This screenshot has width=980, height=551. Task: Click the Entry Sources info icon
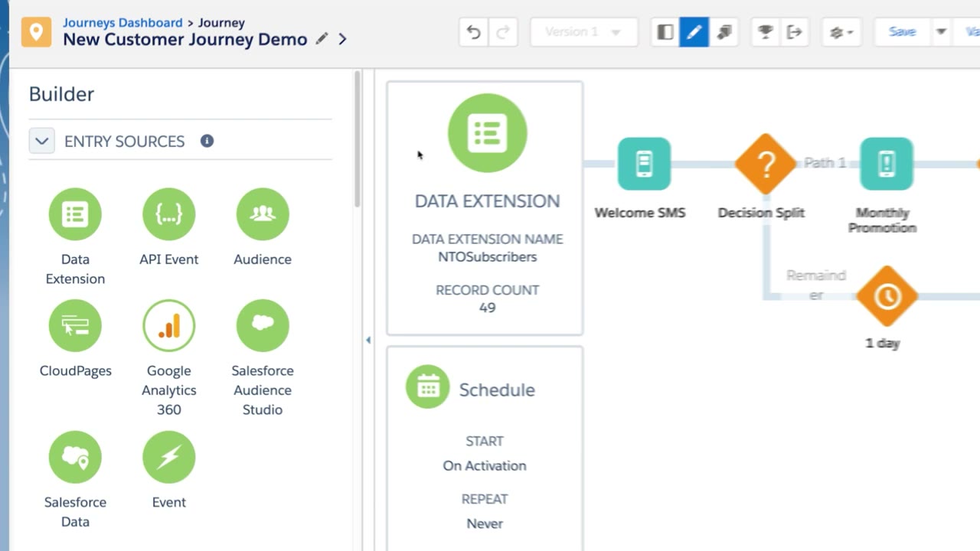pyautogui.click(x=207, y=141)
